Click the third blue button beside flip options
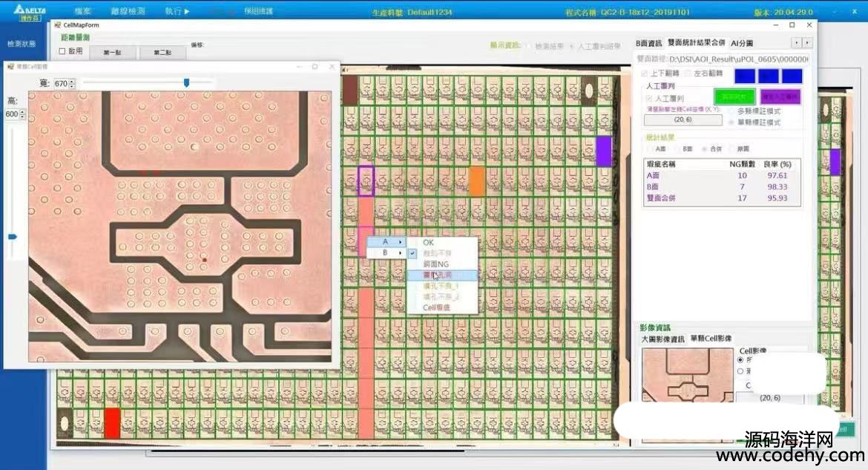 coord(792,76)
